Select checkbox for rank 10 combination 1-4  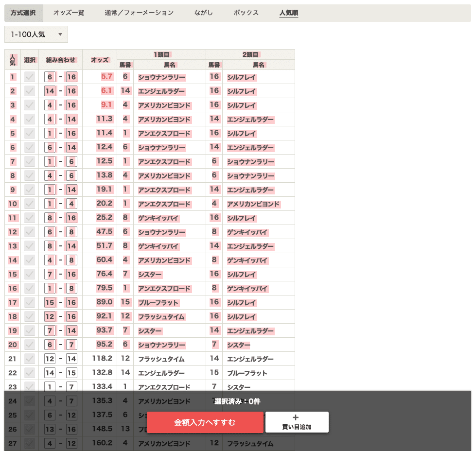[30, 204]
